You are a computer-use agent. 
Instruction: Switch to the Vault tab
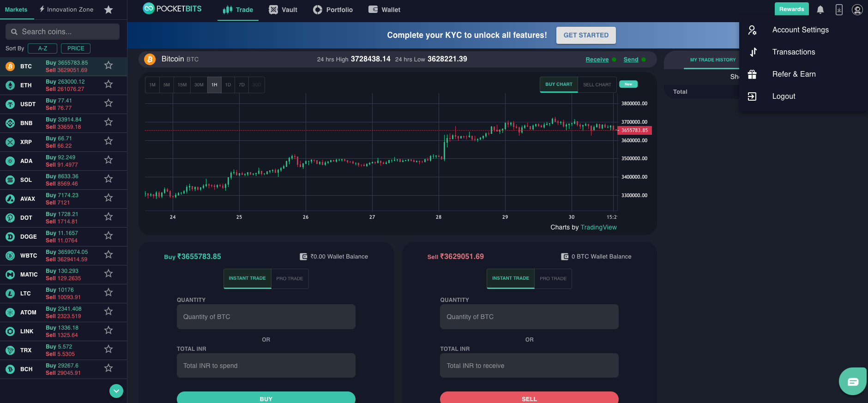click(x=283, y=10)
